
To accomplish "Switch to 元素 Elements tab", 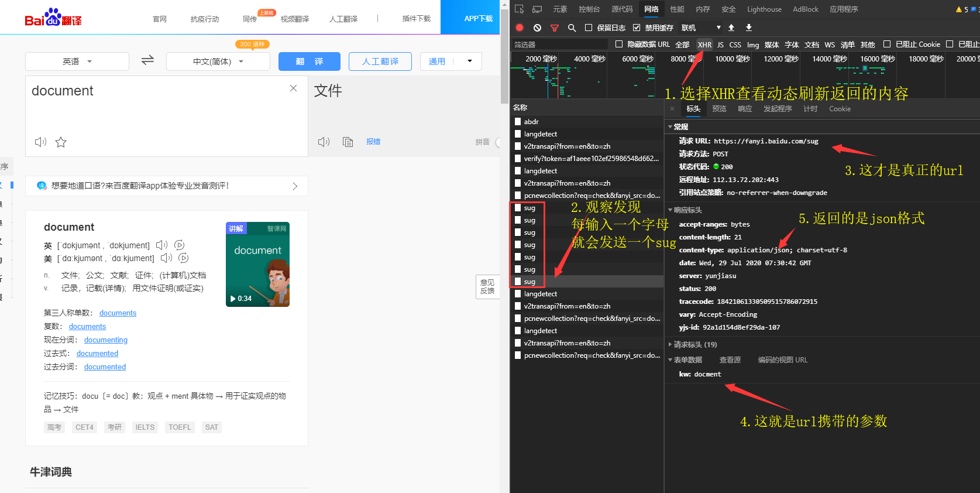I will 561,9.
